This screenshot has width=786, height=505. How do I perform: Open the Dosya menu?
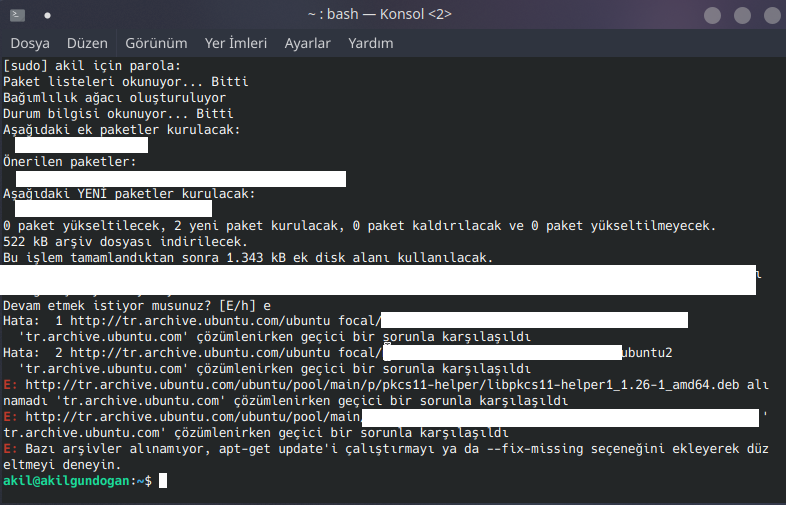coord(30,43)
